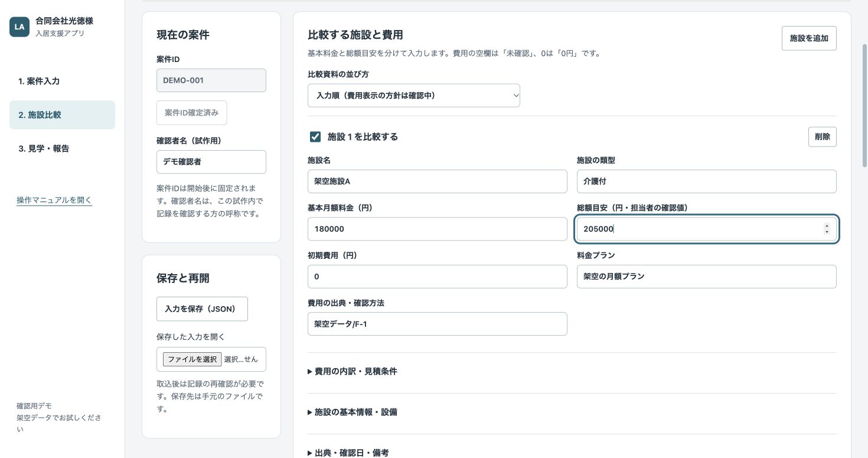The width and height of the screenshot is (868, 458).
Task: Click the 総額目安 field 205000
Action: [707, 229]
